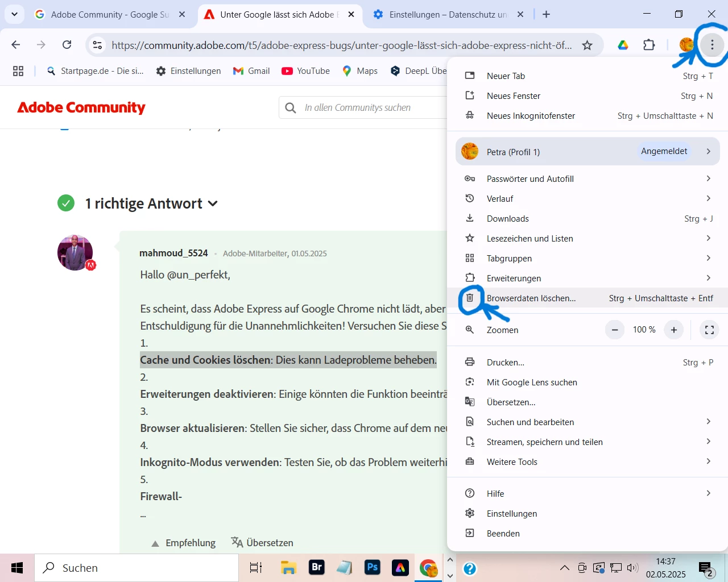Expand Weitere Tools submenu
The width and height of the screenshot is (728, 582).
[x=588, y=462]
